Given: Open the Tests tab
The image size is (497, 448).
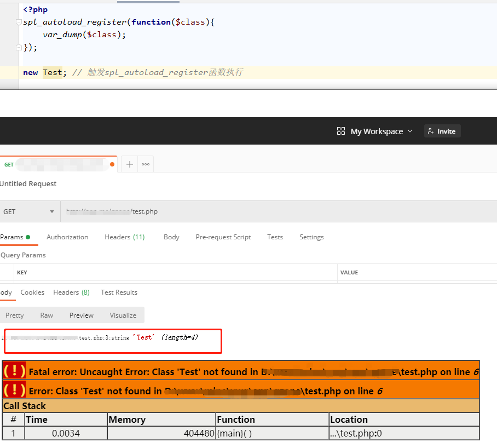Looking at the screenshot, I should (x=275, y=237).
